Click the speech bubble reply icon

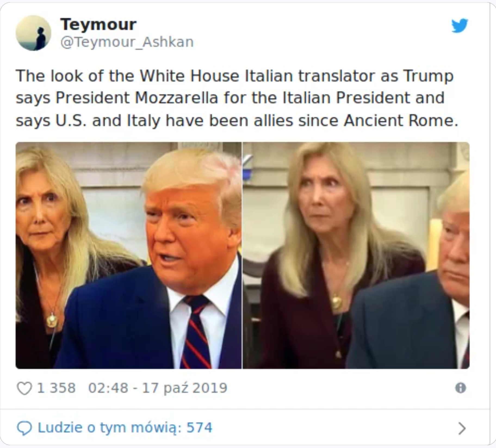tap(24, 428)
